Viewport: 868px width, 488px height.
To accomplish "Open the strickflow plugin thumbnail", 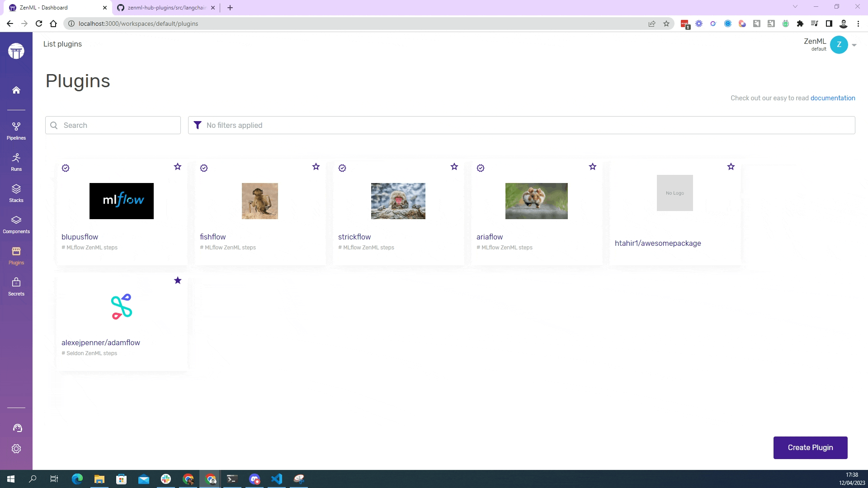I will tap(398, 201).
